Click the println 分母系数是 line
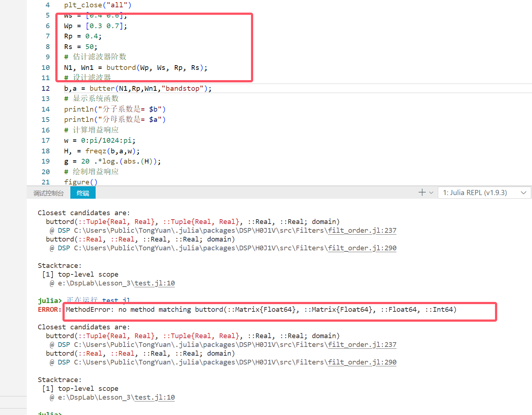This screenshot has height=415, width=532. point(115,120)
